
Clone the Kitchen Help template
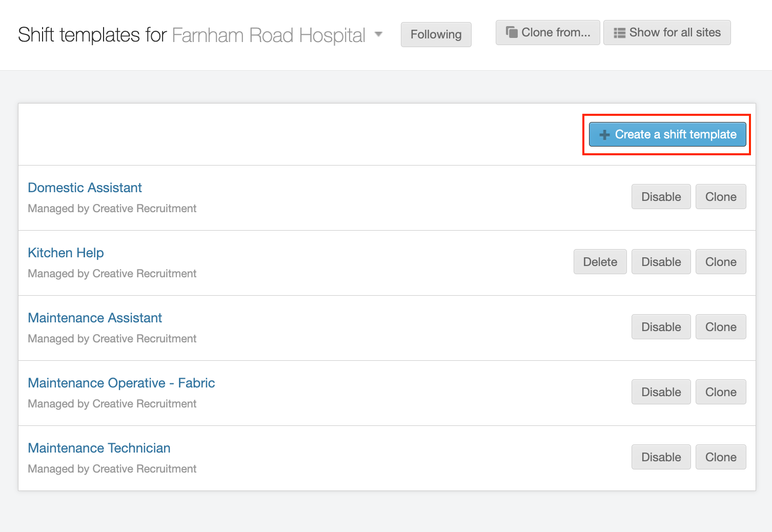tap(720, 262)
